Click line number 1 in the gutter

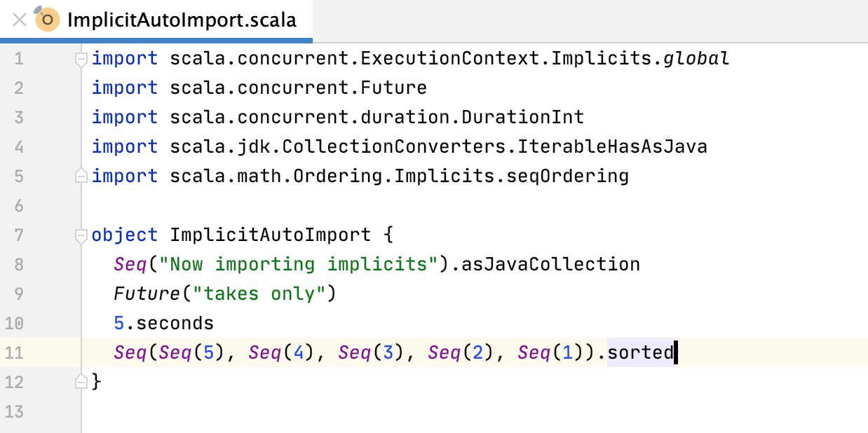(x=20, y=58)
